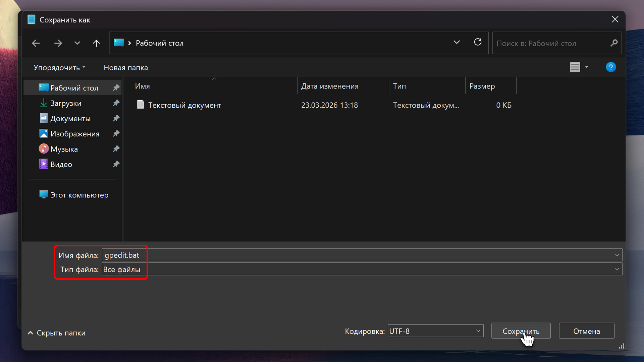Go up one folder level
The image size is (644, 362).
(96, 43)
